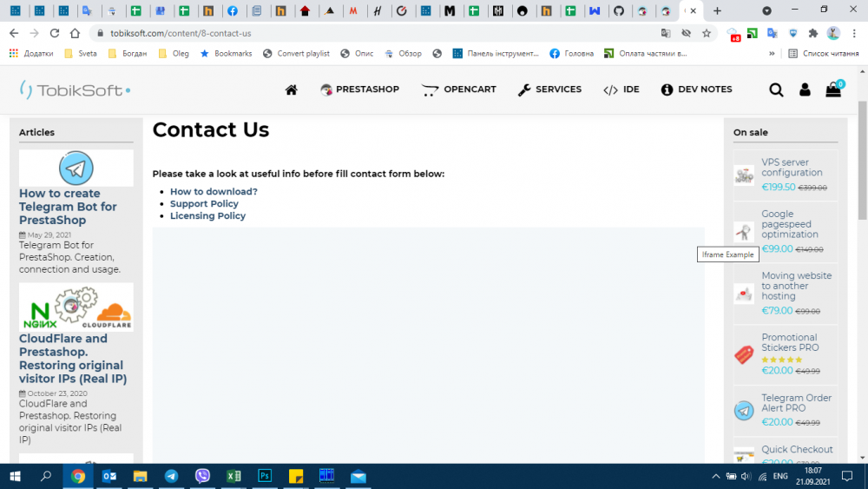Open the DEV NOTES menu
The width and height of the screenshot is (868, 489).
[x=696, y=89]
